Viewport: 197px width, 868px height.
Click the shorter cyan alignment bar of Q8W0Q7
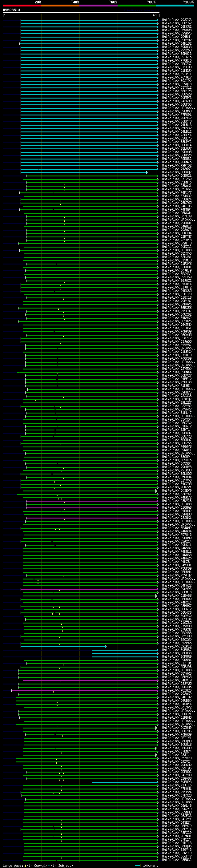pos(84,172)
